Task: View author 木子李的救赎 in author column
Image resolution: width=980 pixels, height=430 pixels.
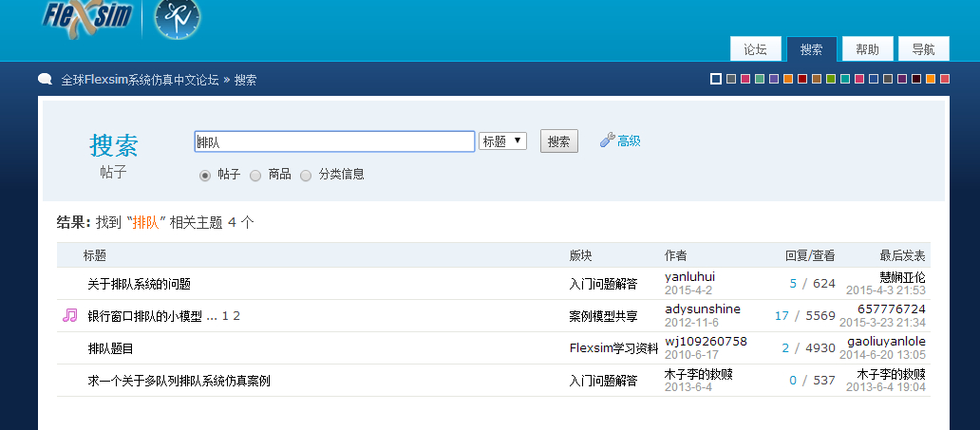Action: click(x=698, y=374)
